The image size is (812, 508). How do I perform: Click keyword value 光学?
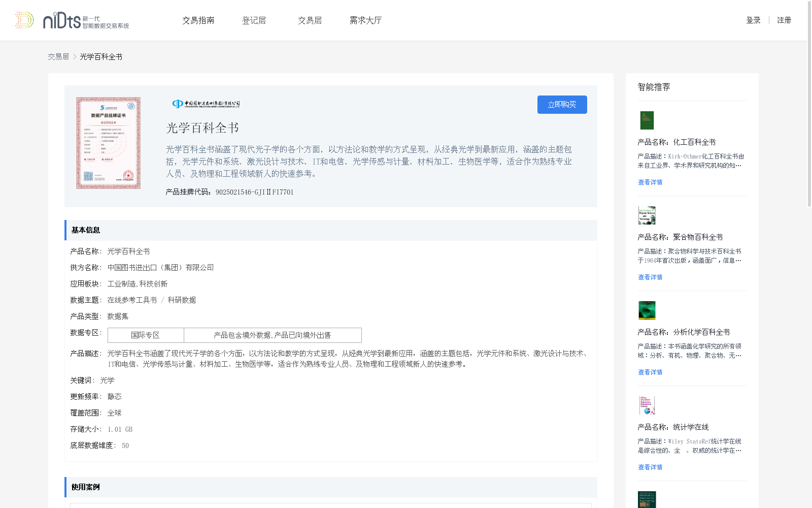pyautogui.click(x=107, y=380)
